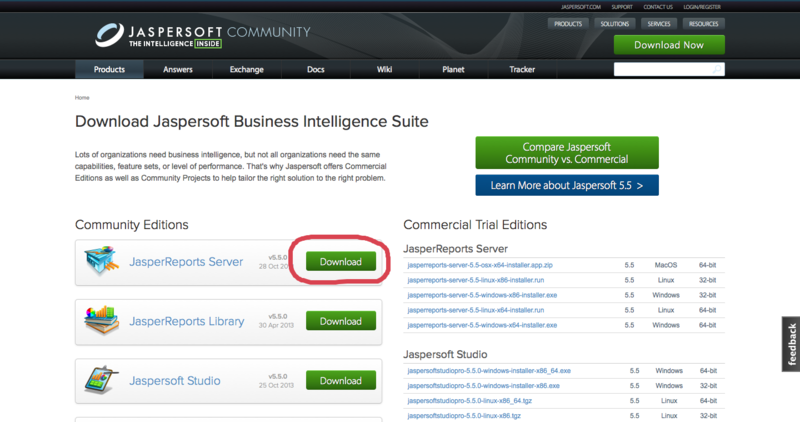Open the Answers tab

pyautogui.click(x=178, y=69)
